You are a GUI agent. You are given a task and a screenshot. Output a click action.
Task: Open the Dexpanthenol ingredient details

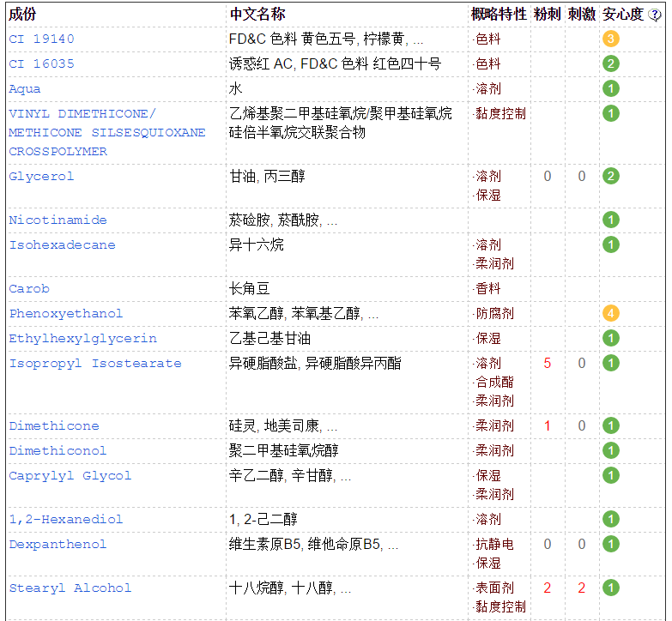click(x=58, y=544)
